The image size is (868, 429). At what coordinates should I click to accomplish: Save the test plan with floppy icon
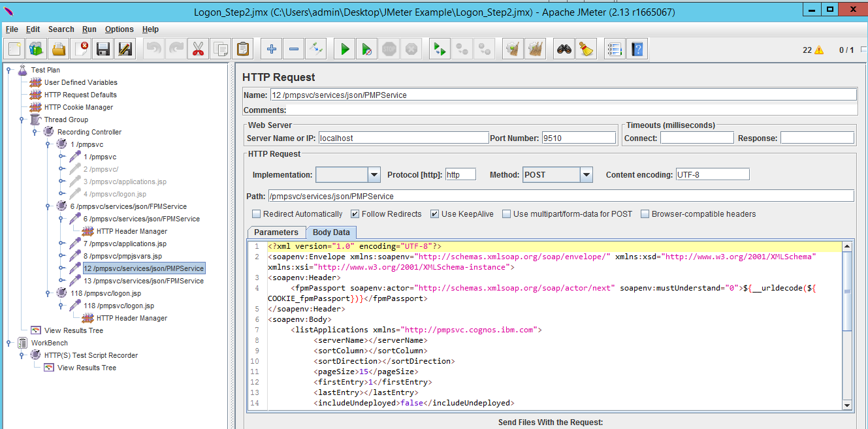coord(103,48)
